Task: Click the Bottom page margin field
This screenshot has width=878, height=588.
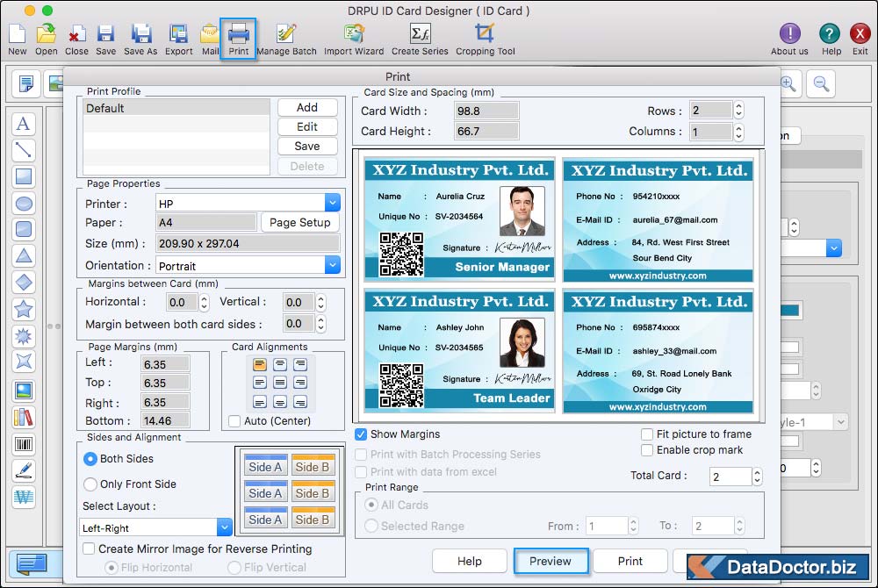Action: 165,420
